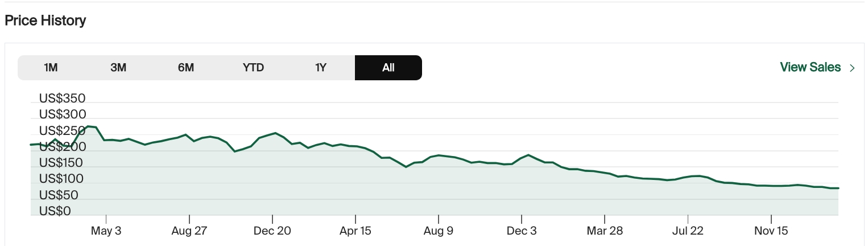Select the Dec 20 date marker
The height and width of the screenshot is (246, 868).
tap(272, 231)
